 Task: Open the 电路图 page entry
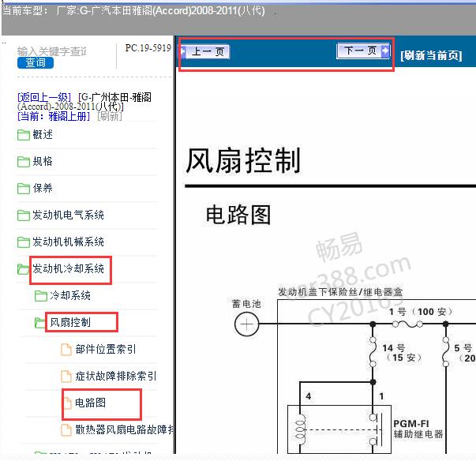pyautogui.click(x=91, y=403)
